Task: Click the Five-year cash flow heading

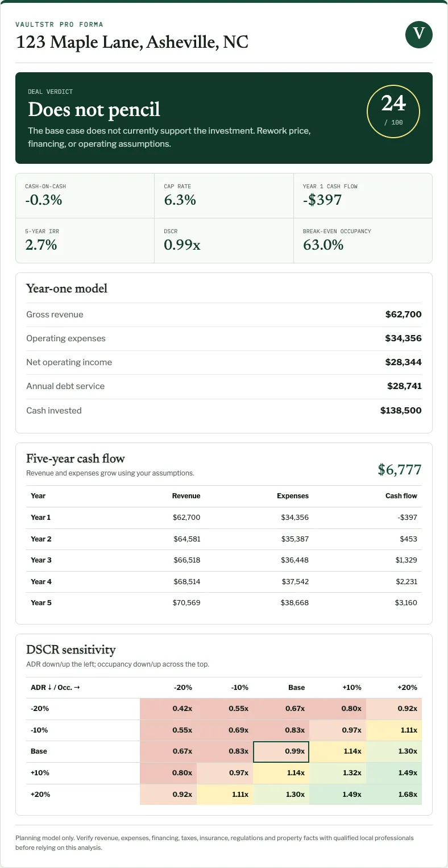Action: (76, 458)
